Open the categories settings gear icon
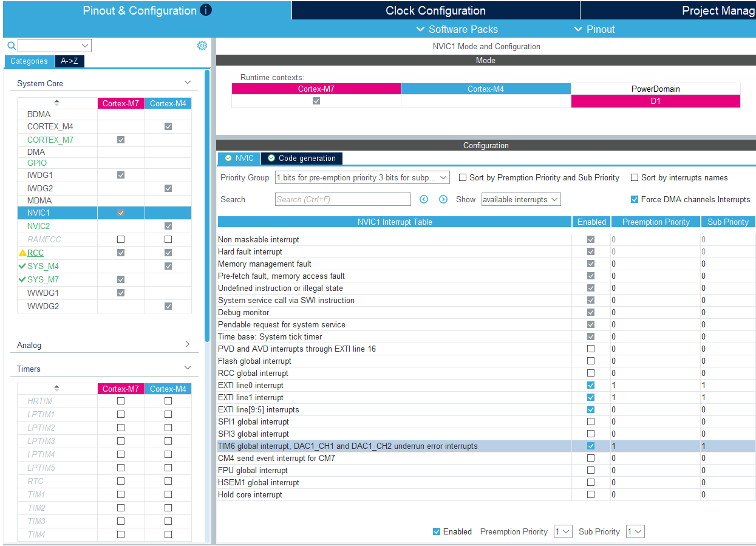Image resolution: width=756 pixels, height=546 pixels. click(x=202, y=46)
